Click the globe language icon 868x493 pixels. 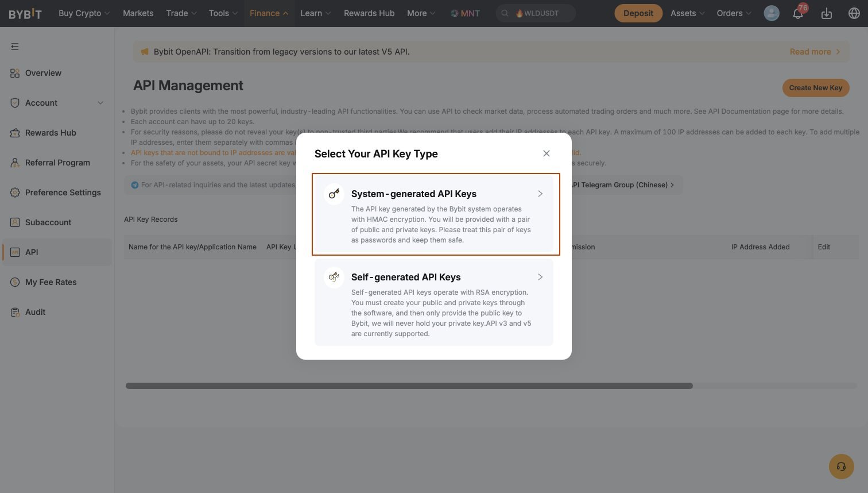(x=854, y=13)
